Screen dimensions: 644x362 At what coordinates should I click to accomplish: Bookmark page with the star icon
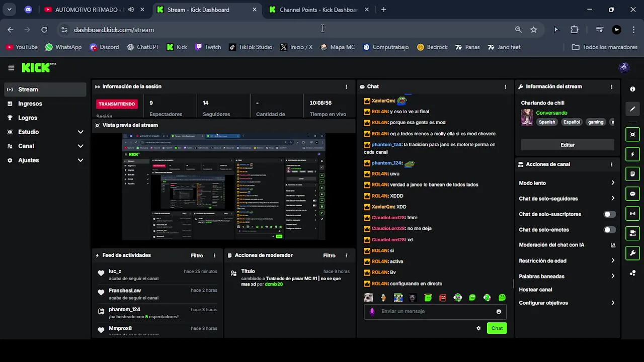tap(533, 30)
